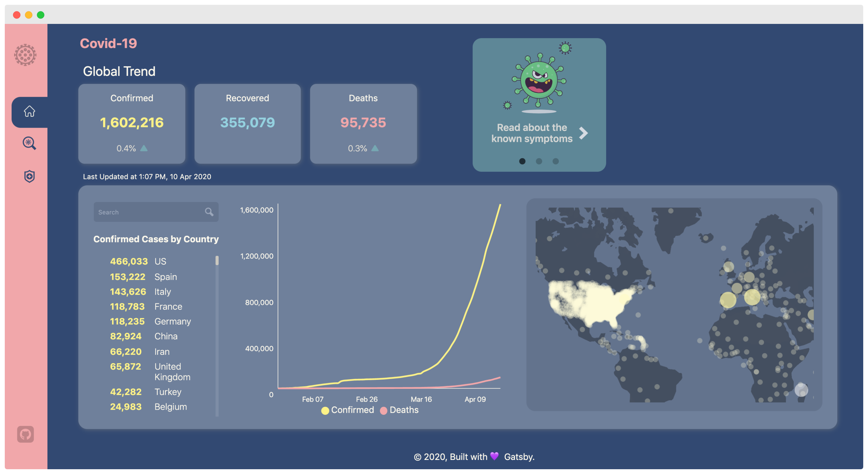Image resolution: width=868 pixels, height=474 pixels.
Task: Click the search magnifier in search field
Action: [209, 212]
